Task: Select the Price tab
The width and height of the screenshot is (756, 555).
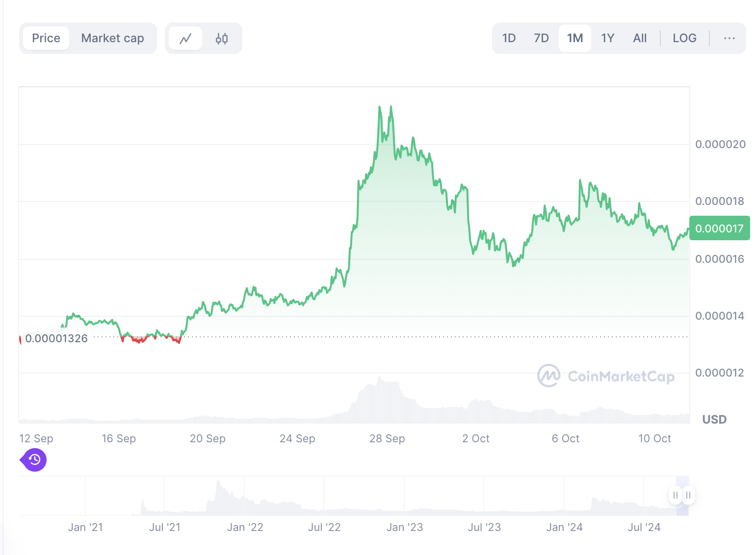Action: [46, 38]
